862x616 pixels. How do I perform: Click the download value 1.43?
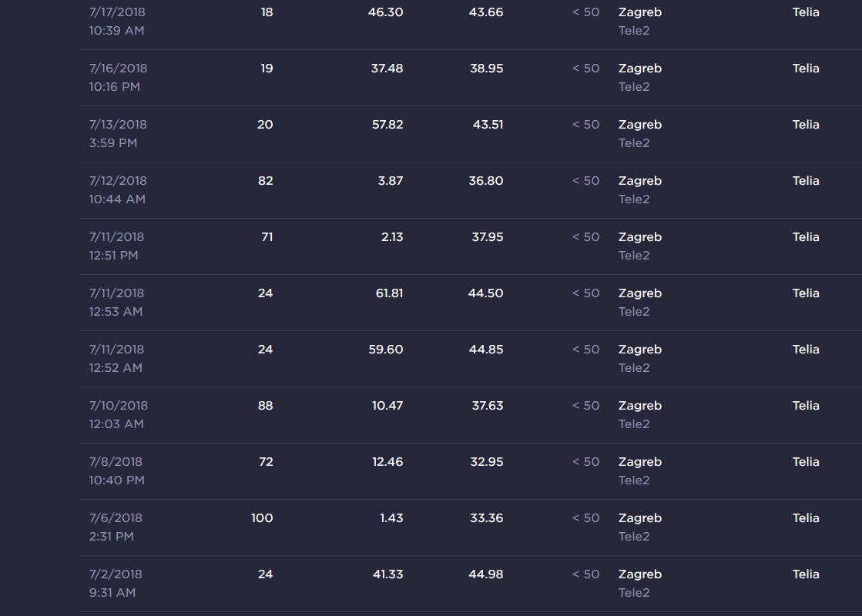391,518
